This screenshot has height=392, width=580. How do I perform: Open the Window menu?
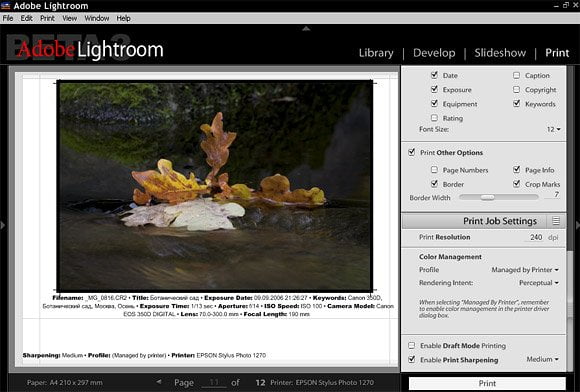click(97, 18)
